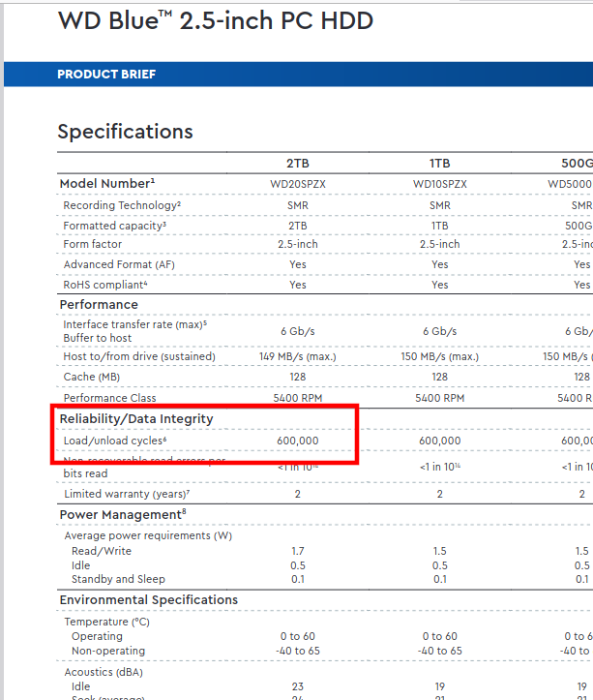Click the Acoustics (dBA) label
This screenshot has height=700, width=593.
pos(104,672)
